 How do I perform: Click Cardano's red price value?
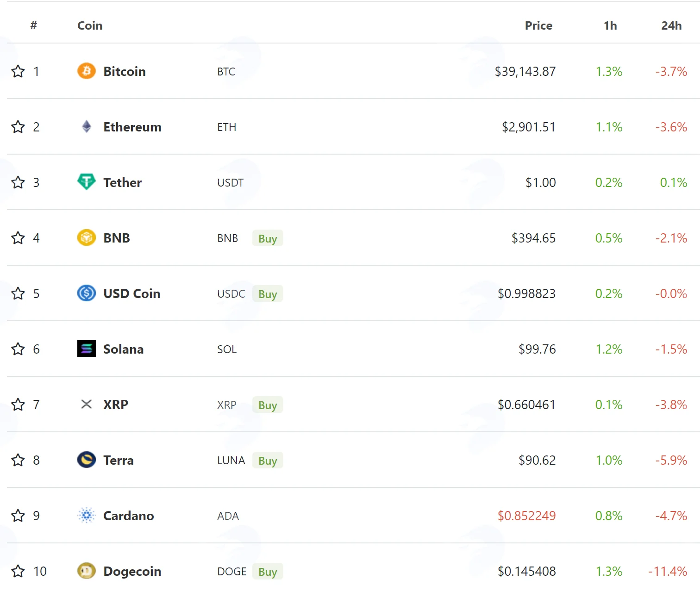click(526, 516)
